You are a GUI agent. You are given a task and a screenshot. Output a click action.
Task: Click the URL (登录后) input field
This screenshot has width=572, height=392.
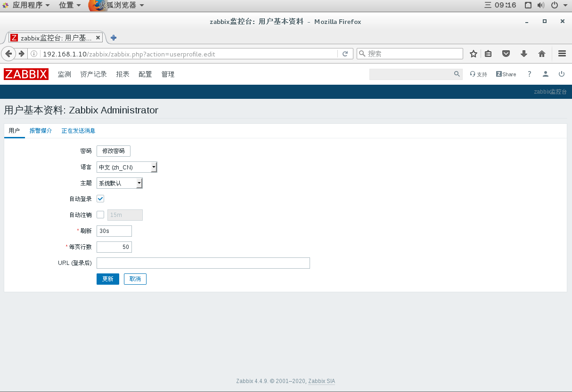203,263
